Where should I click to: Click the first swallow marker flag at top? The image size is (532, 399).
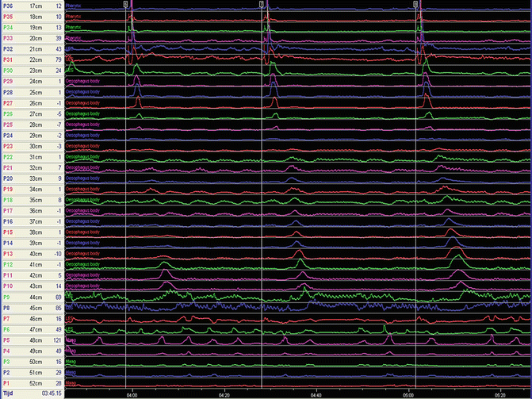click(x=125, y=4)
